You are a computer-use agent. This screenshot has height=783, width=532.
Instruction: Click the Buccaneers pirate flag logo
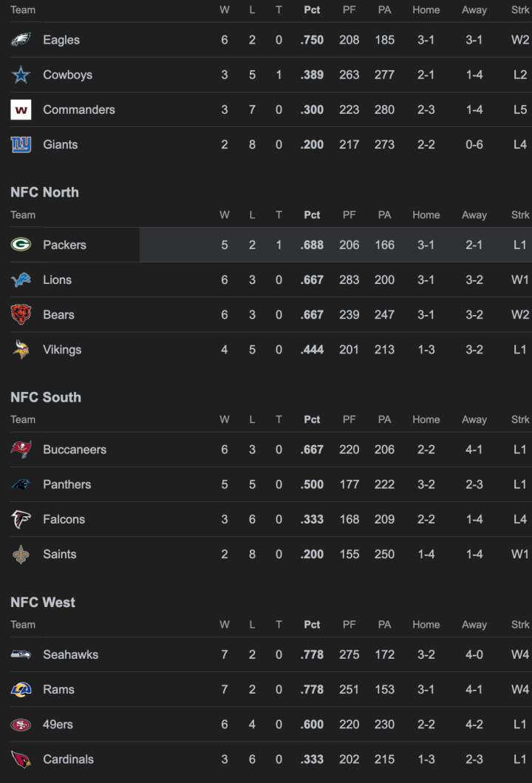pos(21,450)
